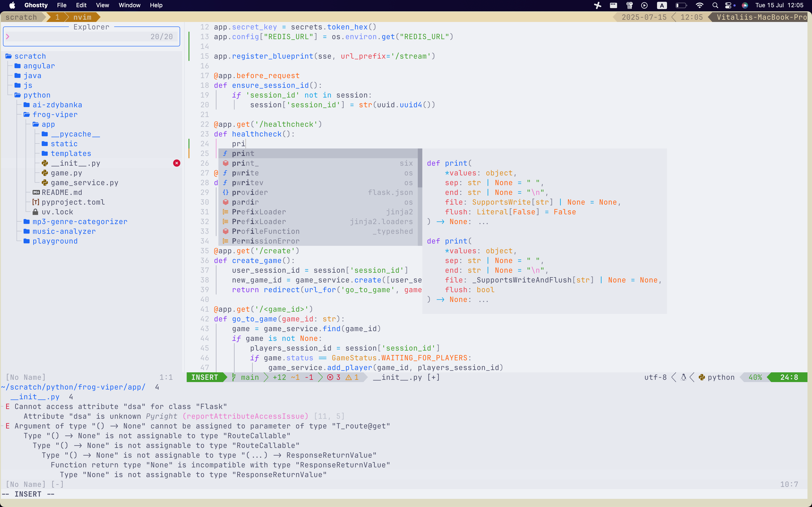Open the Window menu in the menu bar
Image resolution: width=812 pixels, height=507 pixels.
tap(130, 5)
